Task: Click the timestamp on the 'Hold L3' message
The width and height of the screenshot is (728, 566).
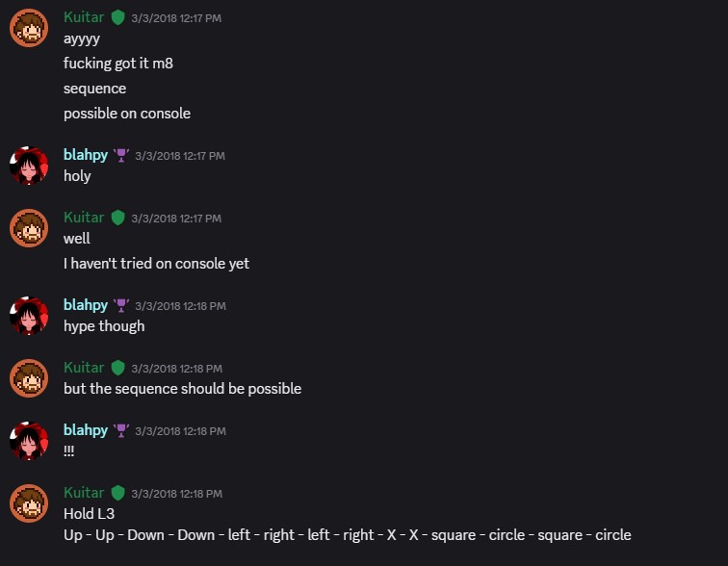Action: [177, 494]
